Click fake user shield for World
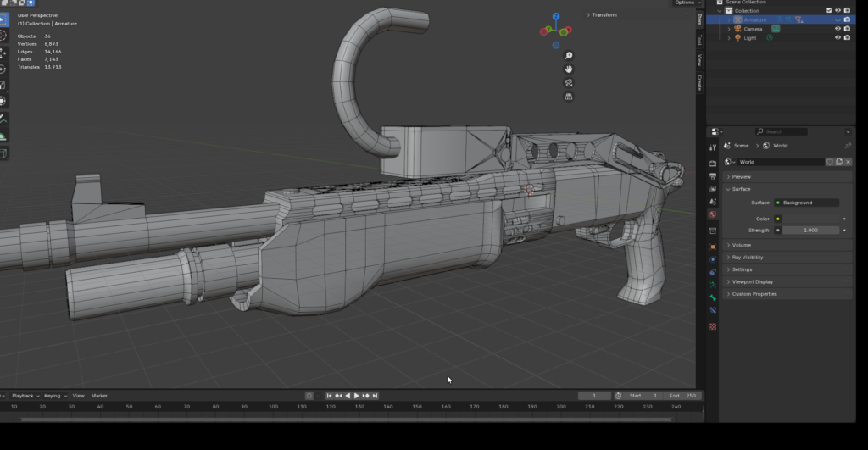868x450 pixels. point(830,162)
